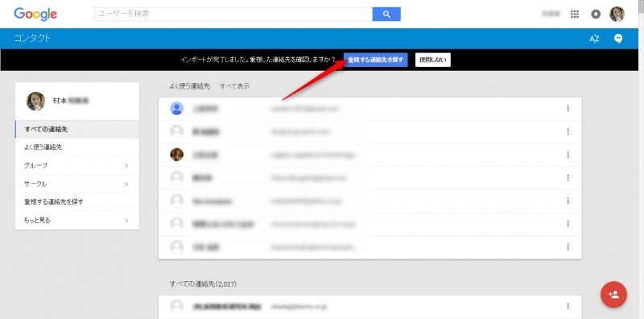The width and height of the screenshot is (644, 319).
Task: Open the more options for the fourth frequent contact
Action: point(568,177)
